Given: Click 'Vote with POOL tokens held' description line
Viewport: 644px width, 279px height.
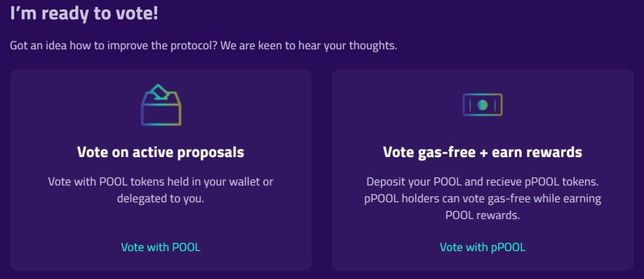Looking at the screenshot, I should coord(161,182).
